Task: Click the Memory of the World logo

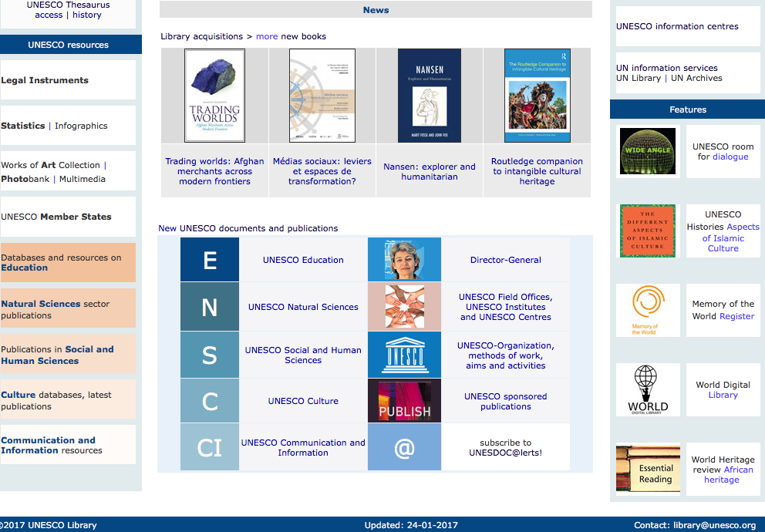Action: click(x=648, y=310)
